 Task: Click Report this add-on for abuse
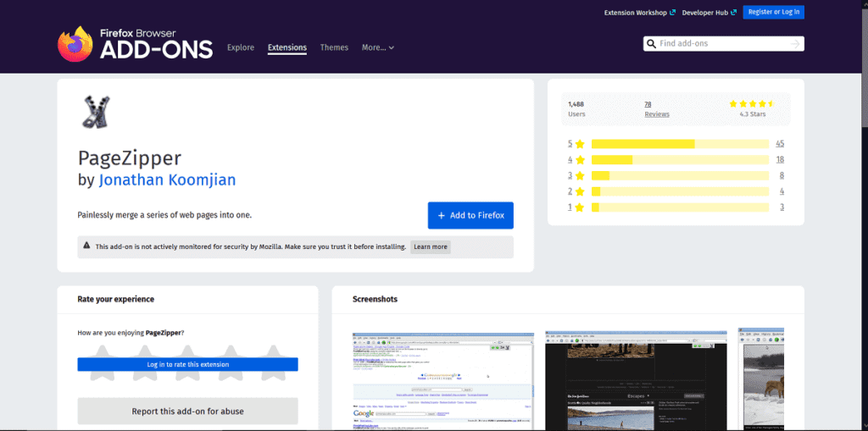pyautogui.click(x=187, y=412)
